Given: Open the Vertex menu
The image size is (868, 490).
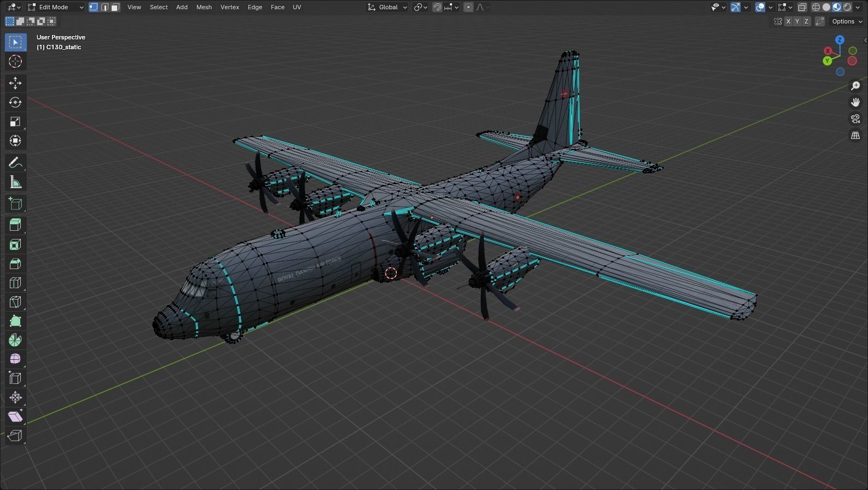Looking at the screenshot, I should click(x=230, y=7).
